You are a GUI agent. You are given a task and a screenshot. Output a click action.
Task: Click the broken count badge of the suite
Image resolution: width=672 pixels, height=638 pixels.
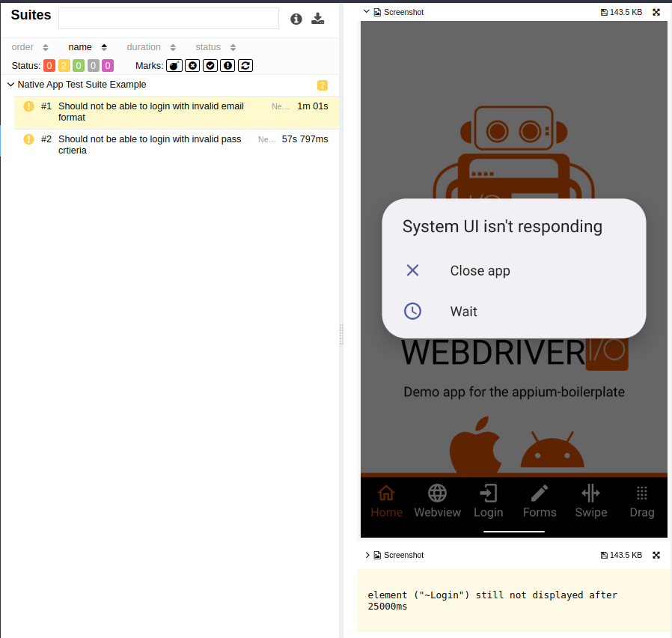[x=323, y=85]
